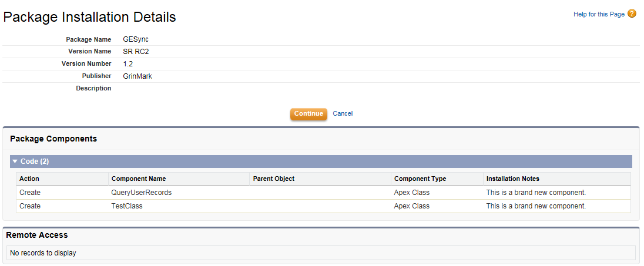Click the Component Name column header
Image resolution: width=644 pixels, height=266 pixels.
click(139, 179)
